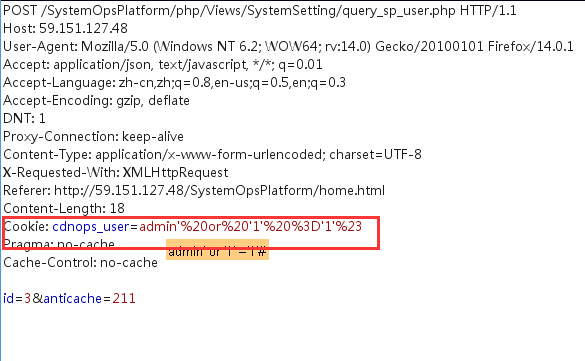Click the User-Agent Mozilla/5.0 header line
The image size is (585, 361).
[x=288, y=47]
